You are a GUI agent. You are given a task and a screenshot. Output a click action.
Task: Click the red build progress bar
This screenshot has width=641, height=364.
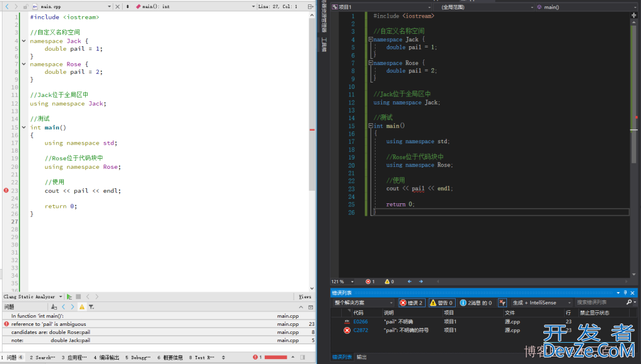[x=276, y=358]
